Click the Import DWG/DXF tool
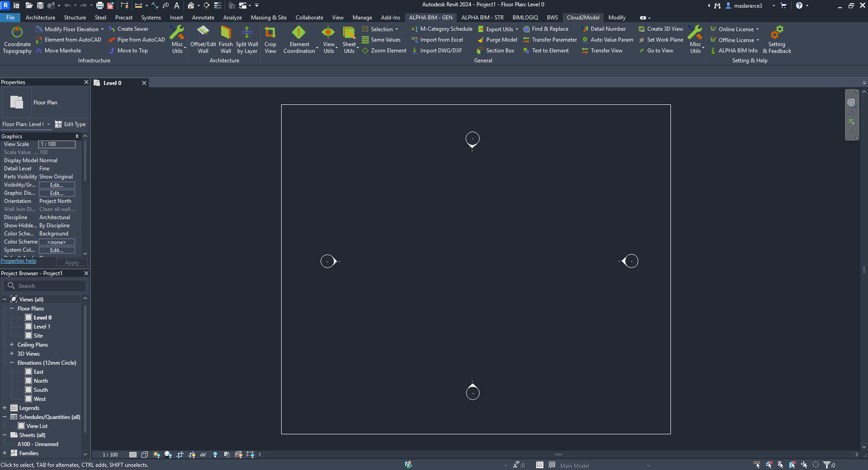The height and width of the screenshot is (470, 868). (437, 51)
